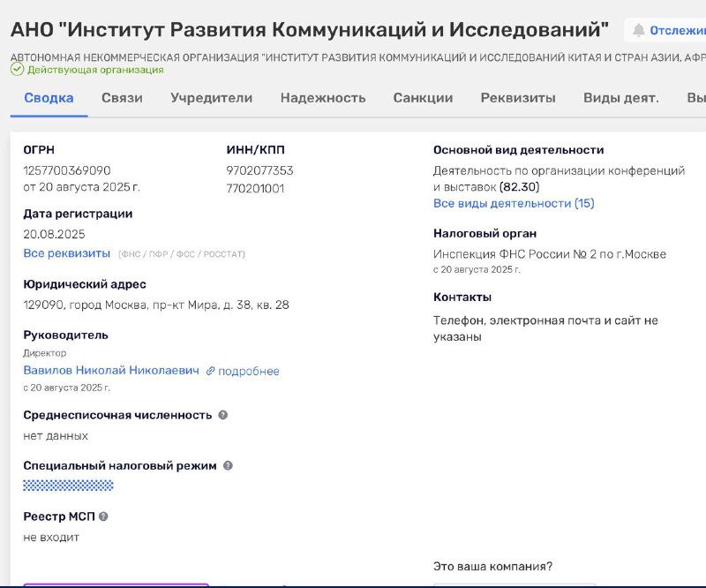The width and height of the screenshot is (706, 588).
Task: Click the legal address on пр-кт Мира
Action: [x=156, y=305]
